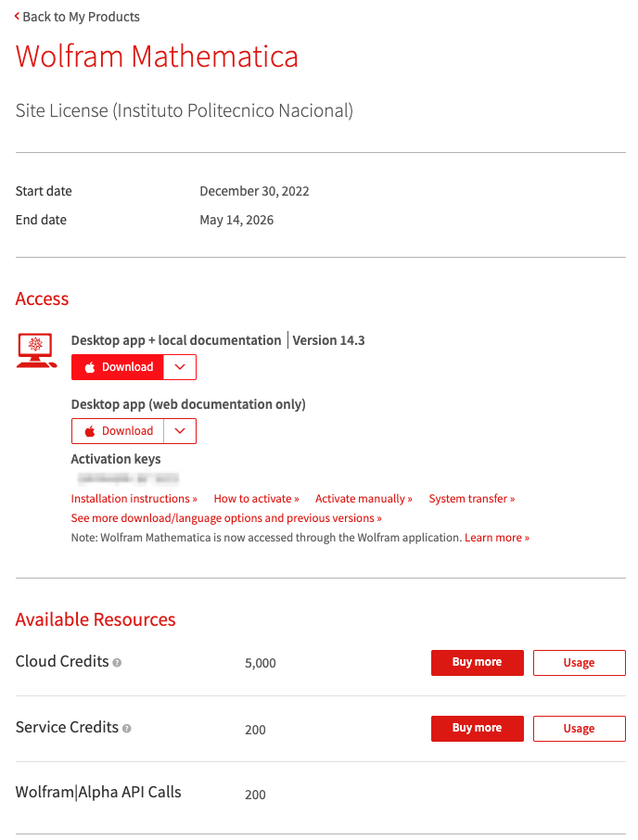This screenshot has height=840, width=638.
Task: Download desktop app with local documentation
Action: tap(118, 367)
